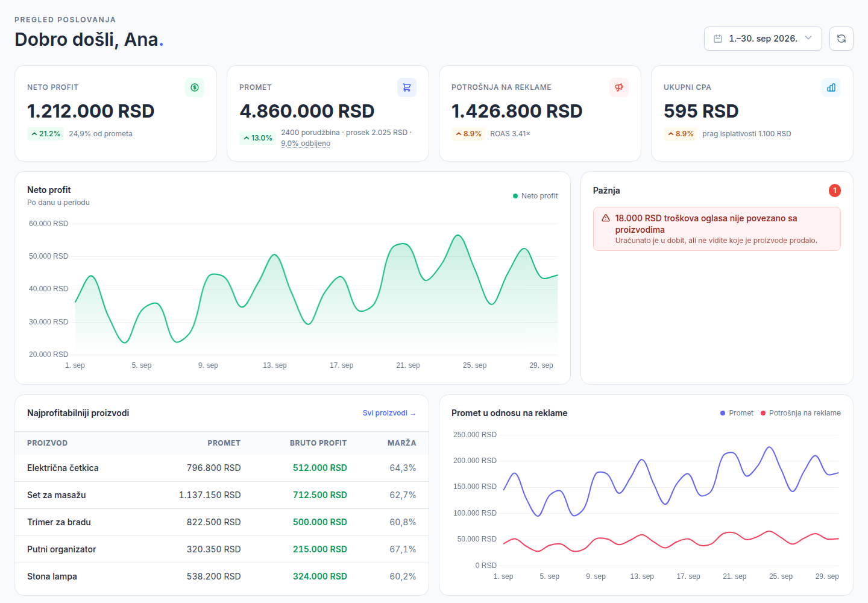Toggle the green Neto profit legend item
The width and height of the screenshot is (868, 603).
(535, 196)
